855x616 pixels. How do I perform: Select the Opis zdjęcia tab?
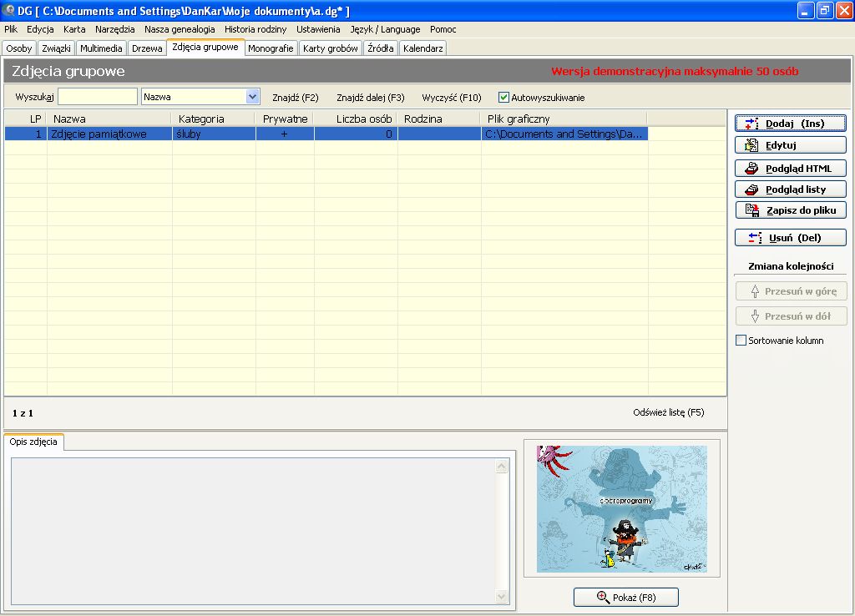coord(33,442)
